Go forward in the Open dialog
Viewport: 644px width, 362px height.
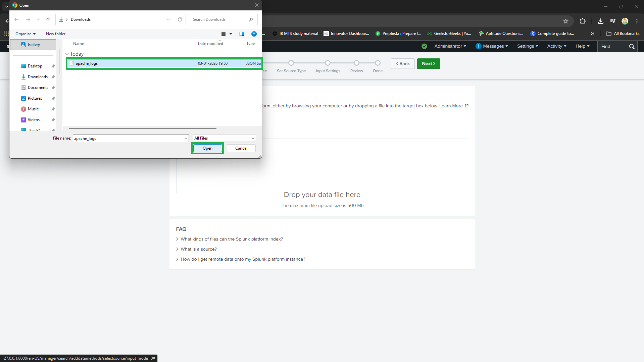28,19
